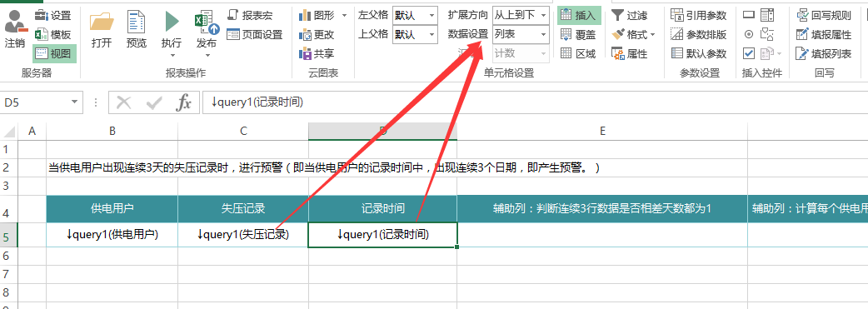Insert a button control
The image size is (868, 309).
click(749, 15)
